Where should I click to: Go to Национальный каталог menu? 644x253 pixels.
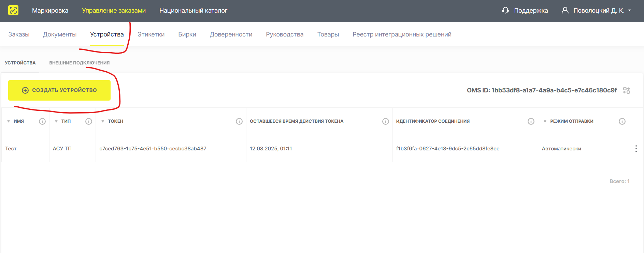click(x=193, y=11)
